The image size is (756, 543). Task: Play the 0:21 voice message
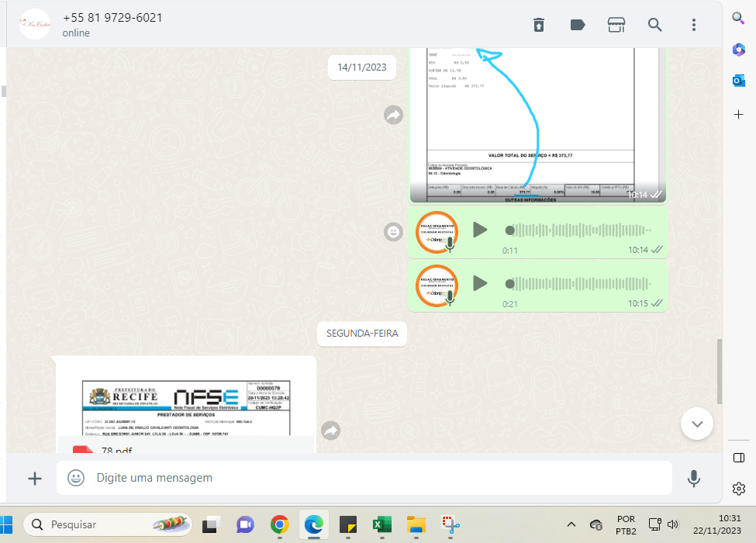[x=479, y=283]
